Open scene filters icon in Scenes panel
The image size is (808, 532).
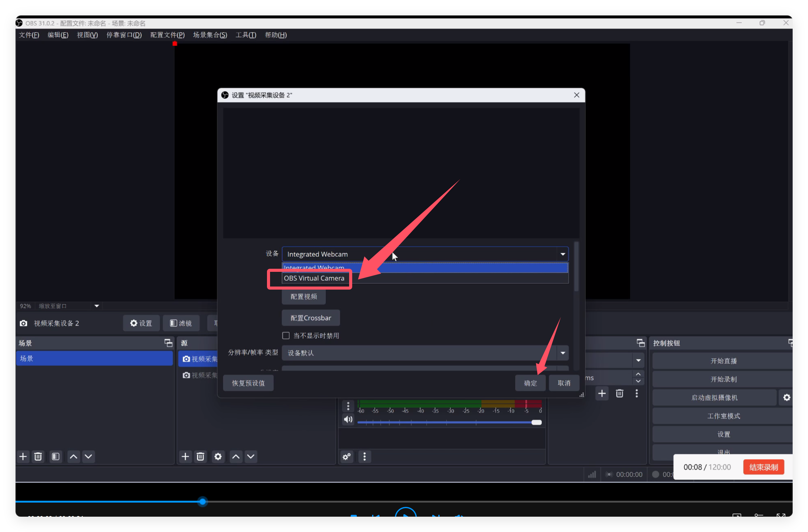point(56,456)
